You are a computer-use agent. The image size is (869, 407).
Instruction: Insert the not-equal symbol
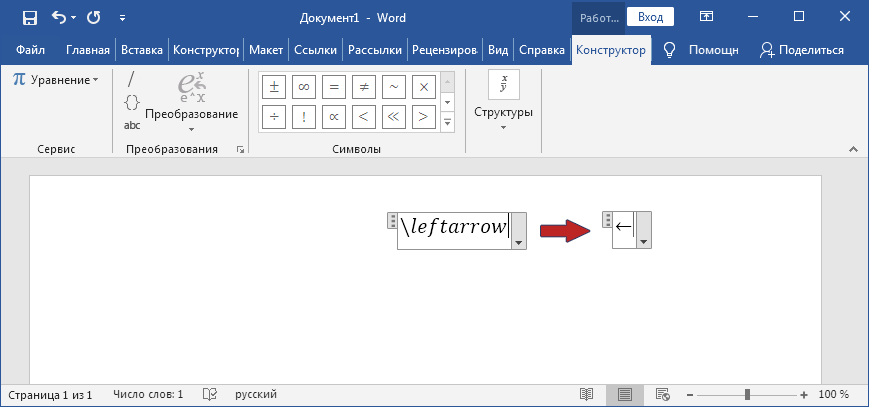pos(364,87)
